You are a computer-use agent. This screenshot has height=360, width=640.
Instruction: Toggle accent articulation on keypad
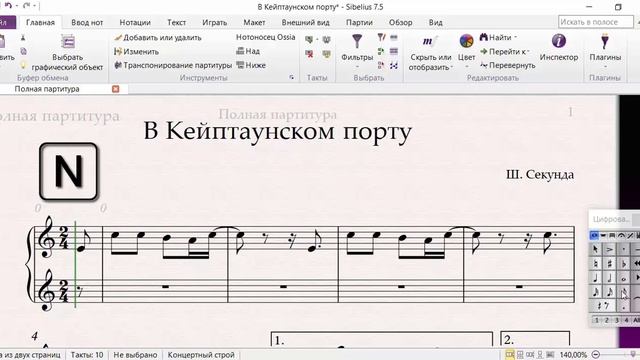[x=609, y=249]
